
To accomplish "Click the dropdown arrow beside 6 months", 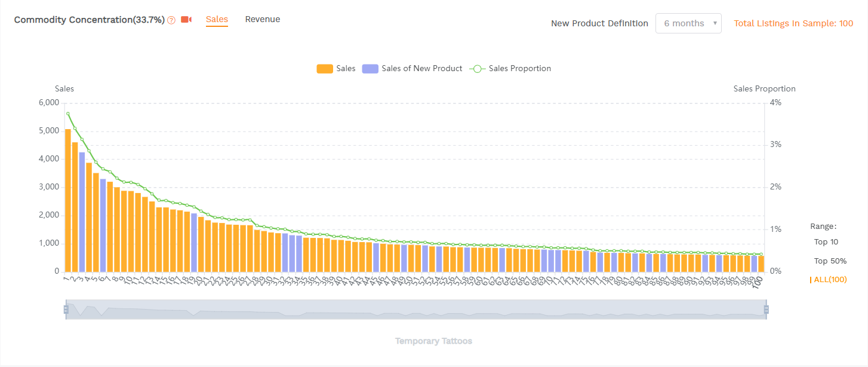I will pyautogui.click(x=715, y=24).
